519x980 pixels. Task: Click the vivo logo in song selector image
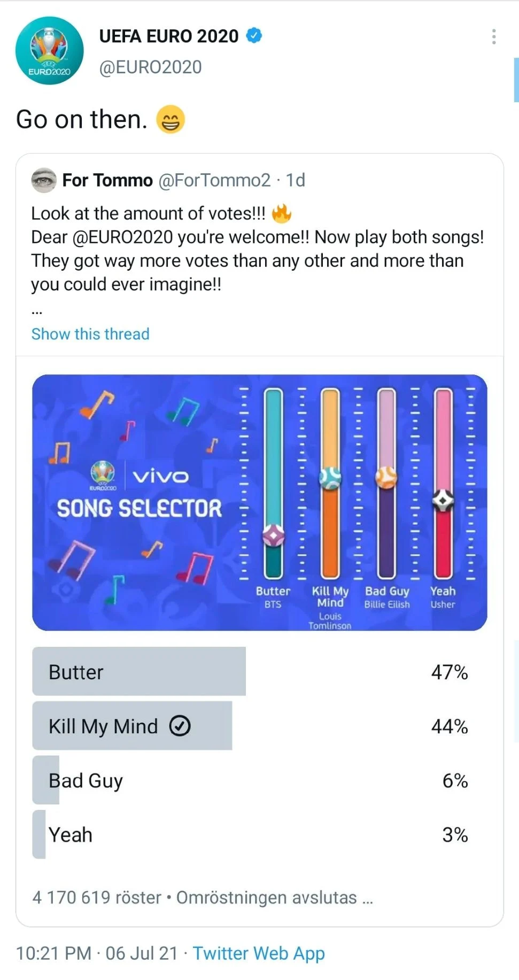tap(160, 476)
